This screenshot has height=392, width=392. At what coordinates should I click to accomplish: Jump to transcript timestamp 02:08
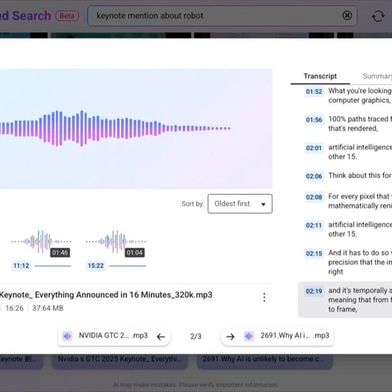pos(314,197)
